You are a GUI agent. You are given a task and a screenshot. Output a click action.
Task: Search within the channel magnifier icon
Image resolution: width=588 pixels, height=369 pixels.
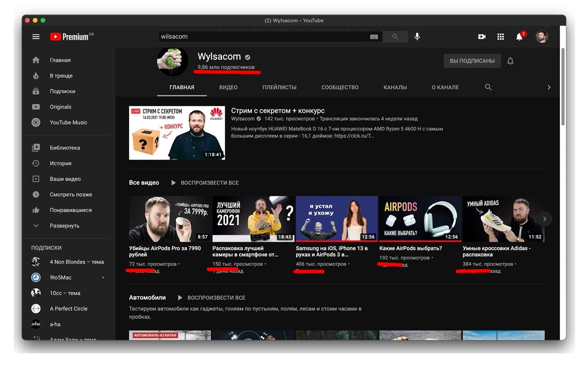[x=488, y=87]
